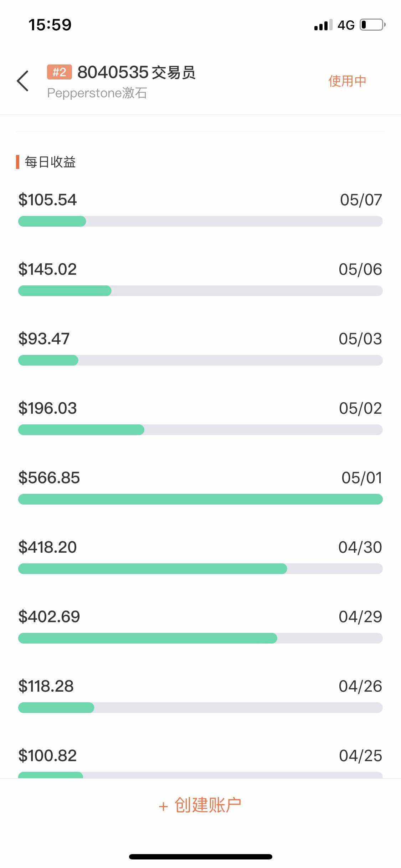The width and height of the screenshot is (401, 868).
Task: Tap the Pepperstone激石 broker subtitle
Action: pyautogui.click(x=97, y=93)
